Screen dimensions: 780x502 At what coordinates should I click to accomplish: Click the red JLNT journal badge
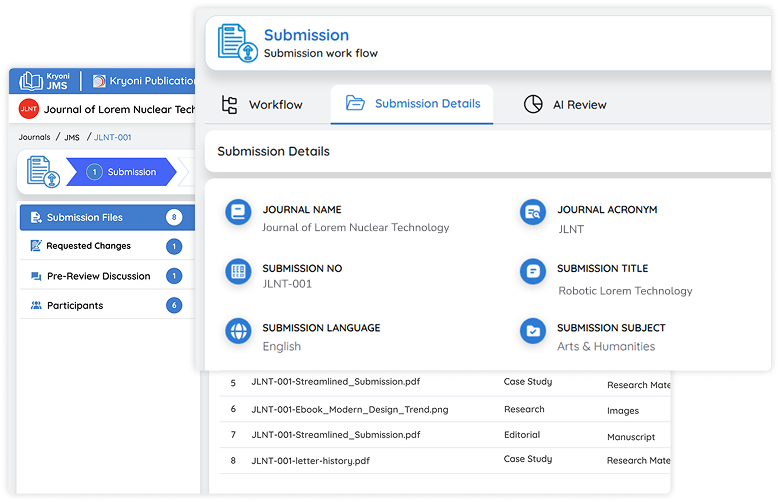(29, 109)
